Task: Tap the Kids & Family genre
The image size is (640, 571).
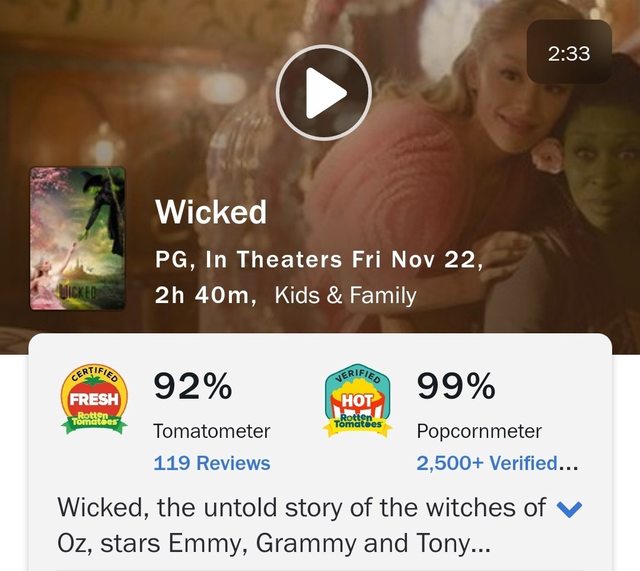Action: click(x=345, y=295)
